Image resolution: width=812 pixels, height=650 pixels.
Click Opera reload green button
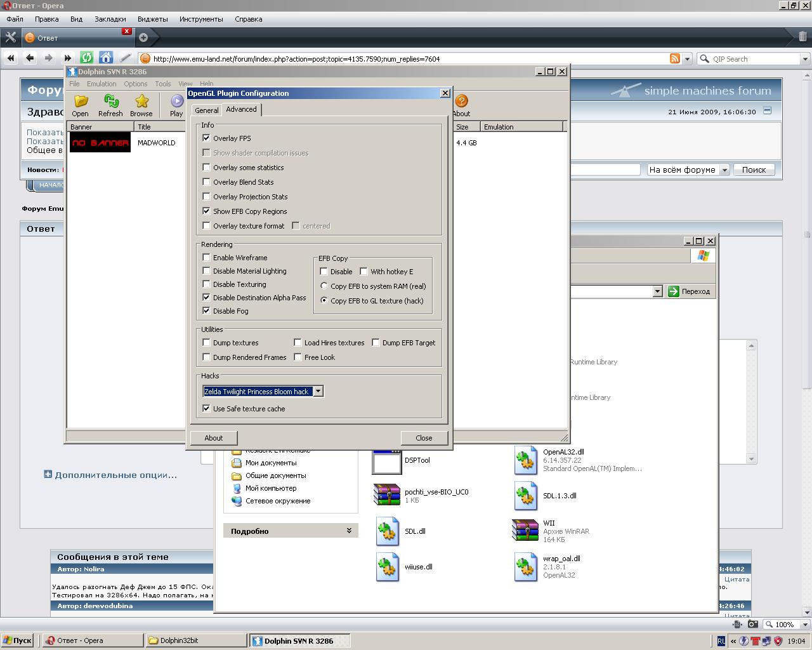[x=87, y=58]
